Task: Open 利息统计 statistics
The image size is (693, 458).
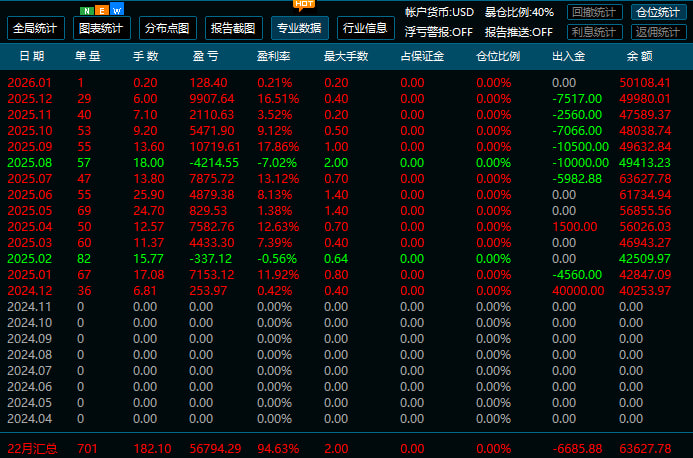Action: [x=595, y=32]
